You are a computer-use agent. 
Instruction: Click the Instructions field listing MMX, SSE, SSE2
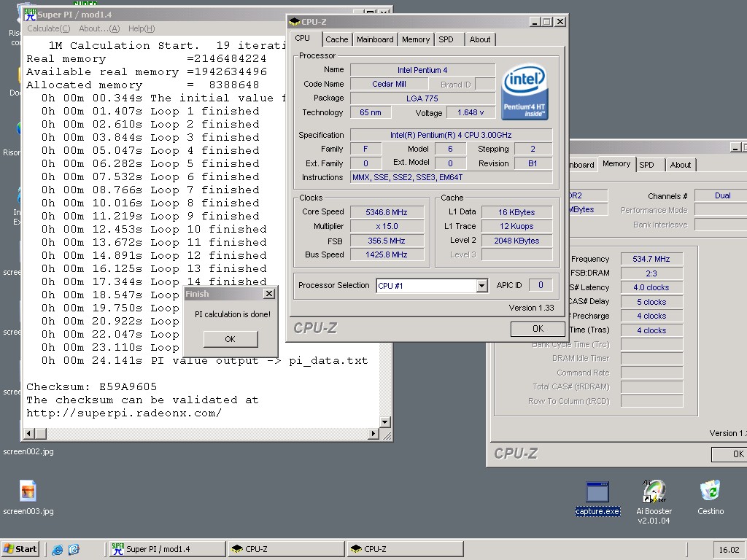click(x=451, y=178)
